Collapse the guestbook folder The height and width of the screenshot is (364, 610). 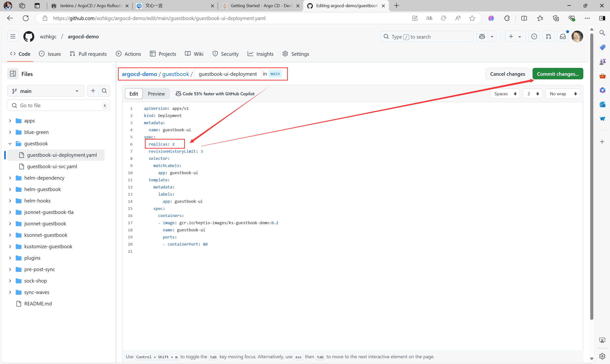point(10,143)
